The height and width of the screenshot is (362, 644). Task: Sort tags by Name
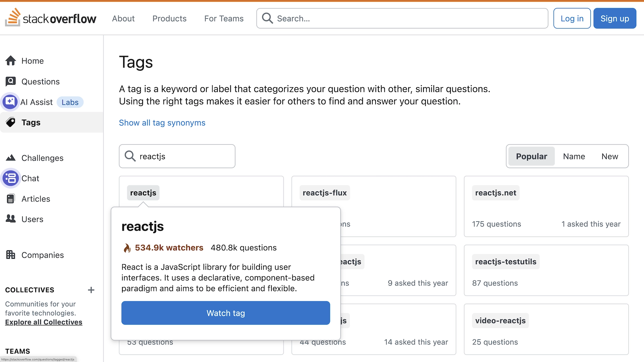574,156
